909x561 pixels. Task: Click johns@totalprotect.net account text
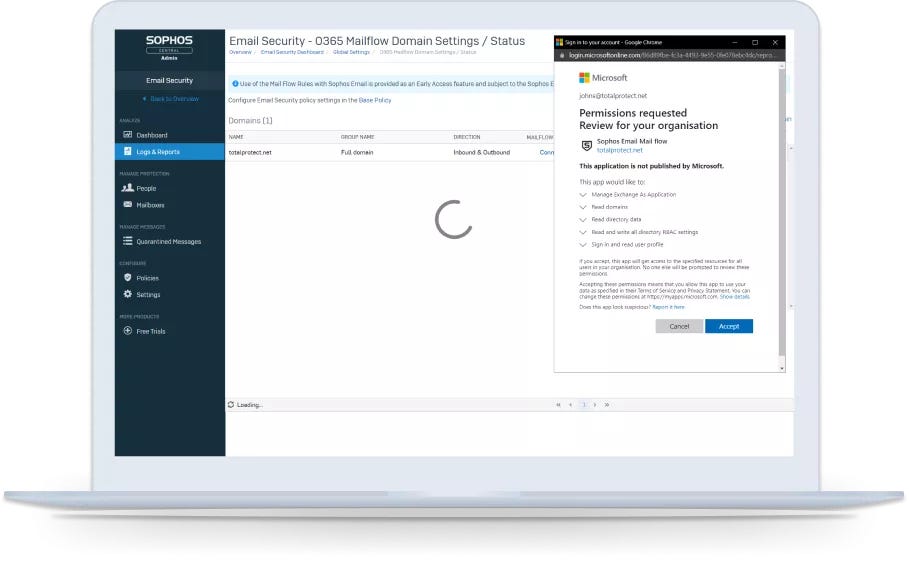coord(613,96)
